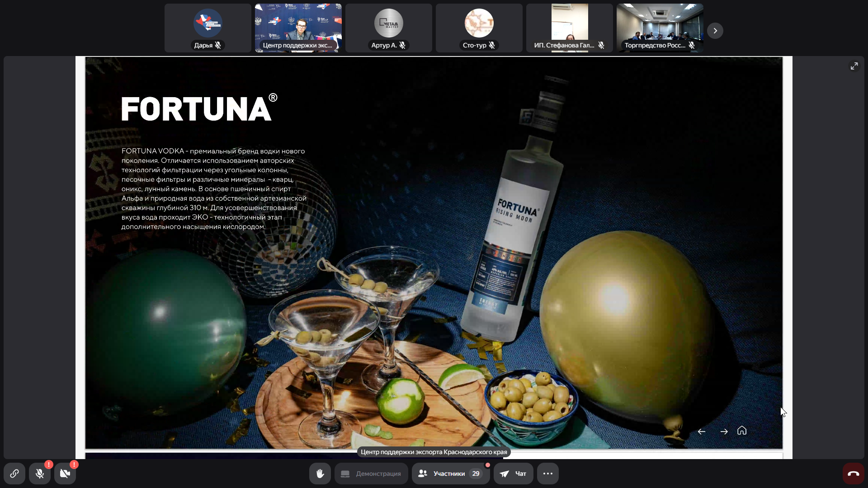This screenshot has height=488, width=868.
Task: Advance to next slide arrow
Action: (724, 432)
